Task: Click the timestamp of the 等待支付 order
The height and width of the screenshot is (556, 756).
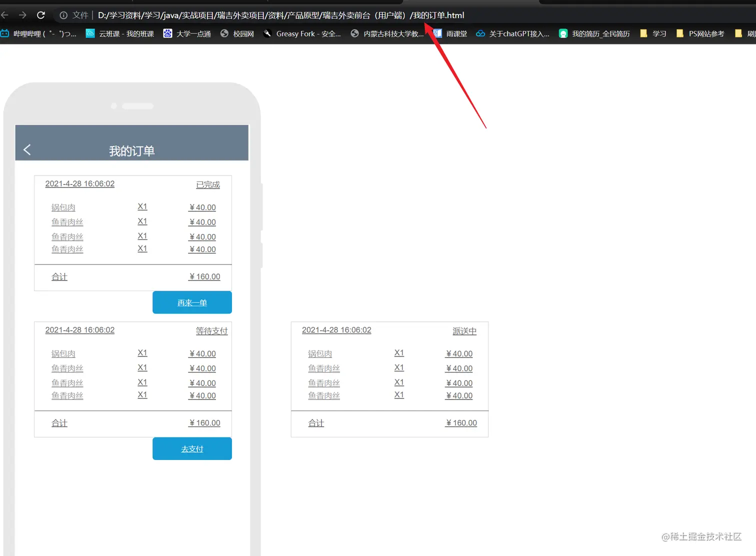Action: [80, 330]
